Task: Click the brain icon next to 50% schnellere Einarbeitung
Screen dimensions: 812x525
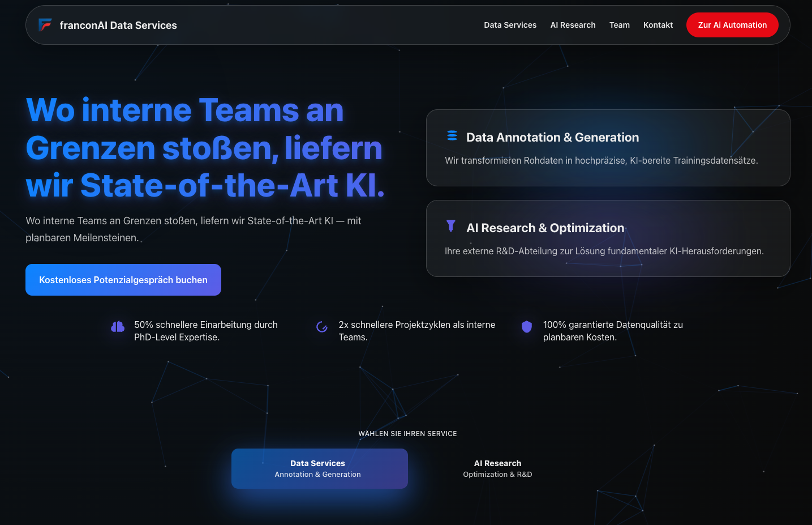Action: click(x=118, y=327)
